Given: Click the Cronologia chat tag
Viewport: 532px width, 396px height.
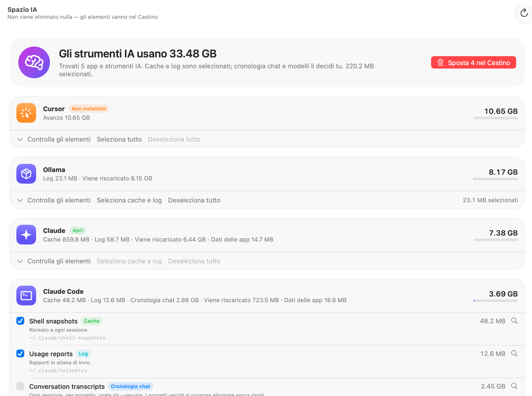Looking at the screenshot, I should [130, 386].
